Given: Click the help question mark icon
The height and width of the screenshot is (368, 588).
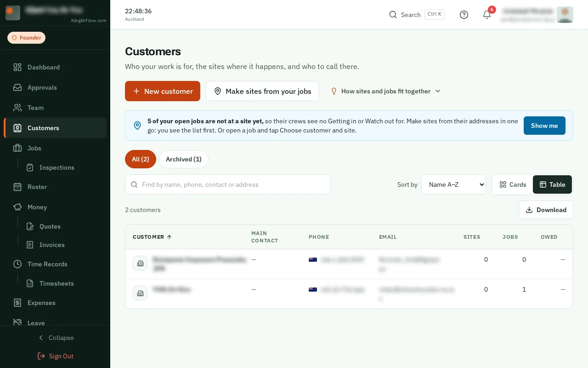Looking at the screenshot, I should click(464, 15).
